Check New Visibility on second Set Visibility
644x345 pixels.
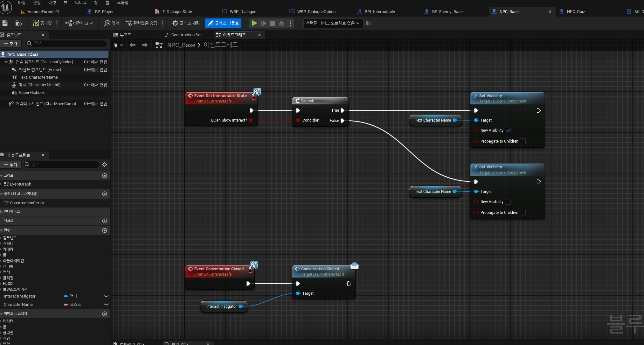[508, 202]
